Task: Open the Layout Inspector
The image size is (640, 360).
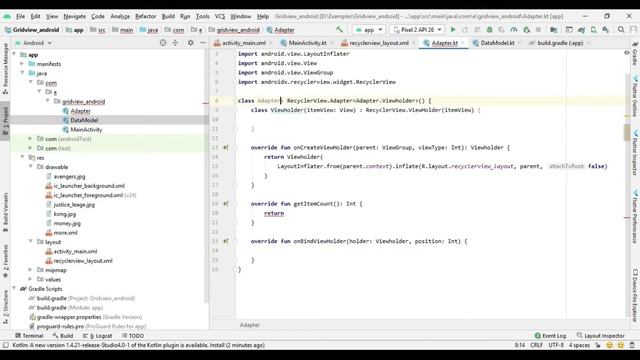Action: [x=600, y=336]
